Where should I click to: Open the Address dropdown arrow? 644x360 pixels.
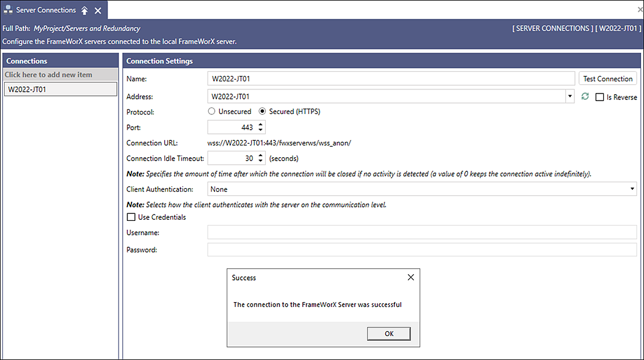click(x=570, y=96)
